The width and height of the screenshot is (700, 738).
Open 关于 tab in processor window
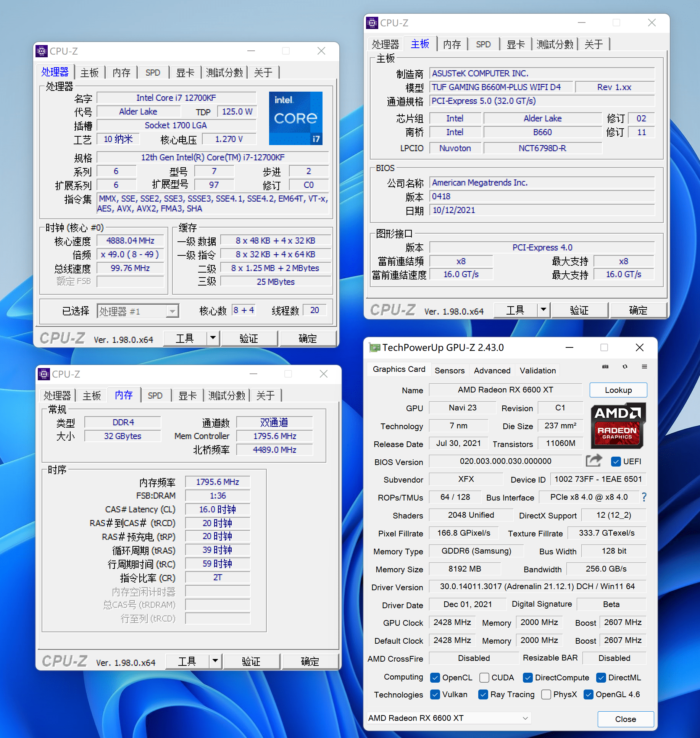[263, 73]
